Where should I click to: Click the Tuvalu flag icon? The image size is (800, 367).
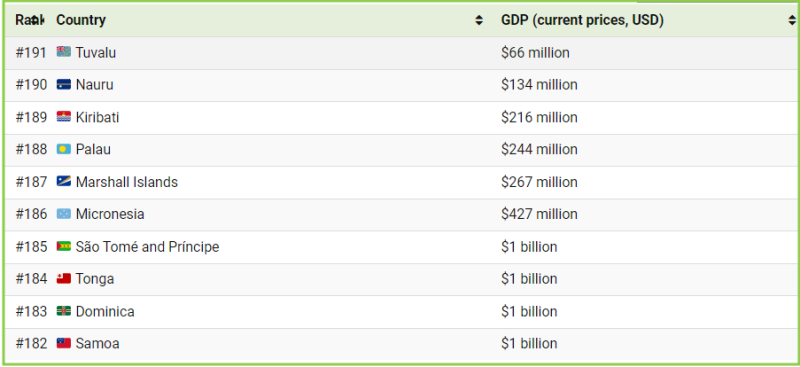click(64, 52)
